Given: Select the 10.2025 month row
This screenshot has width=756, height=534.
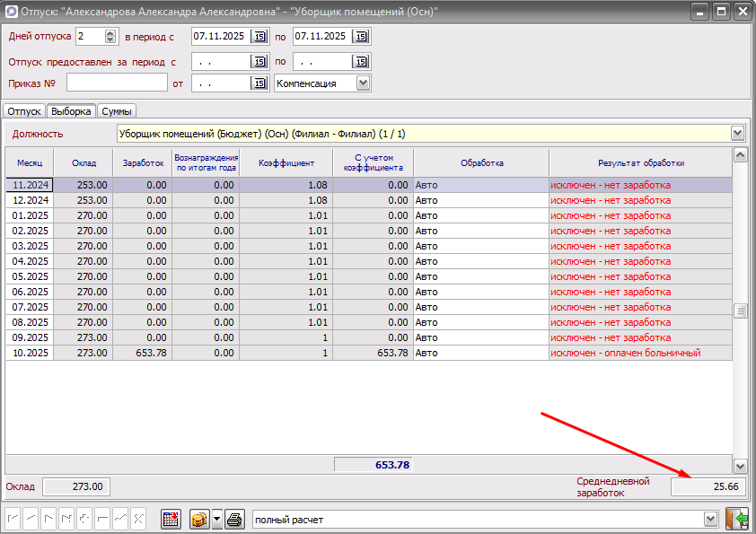Looking at the screenshot, I should [x=30, y=353].
